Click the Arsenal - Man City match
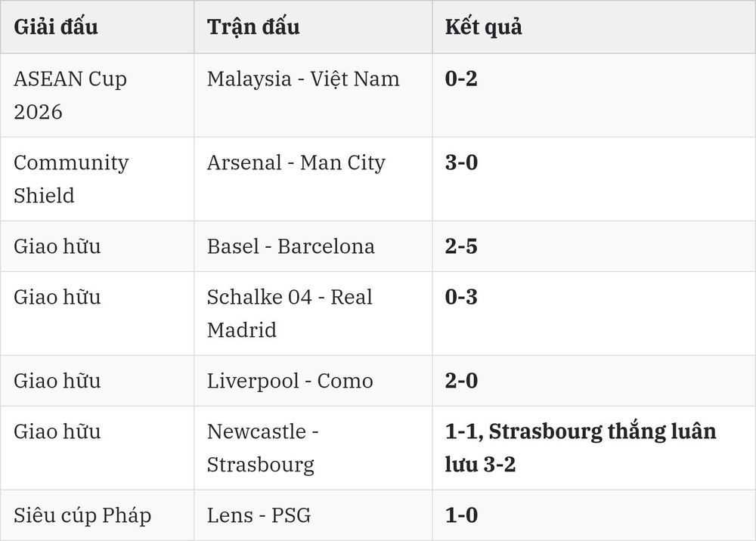This screenshot has width=756, height=541. (x=296, y=163)
